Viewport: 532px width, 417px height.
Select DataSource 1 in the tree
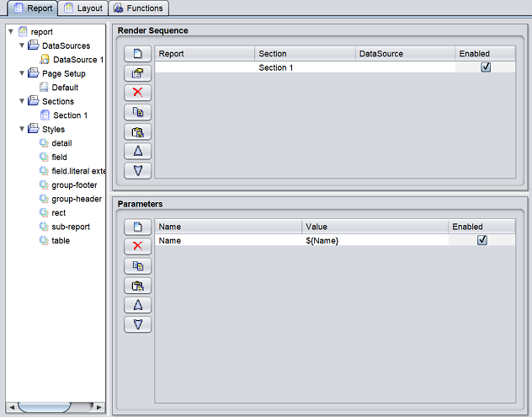[x=77, y=60]
